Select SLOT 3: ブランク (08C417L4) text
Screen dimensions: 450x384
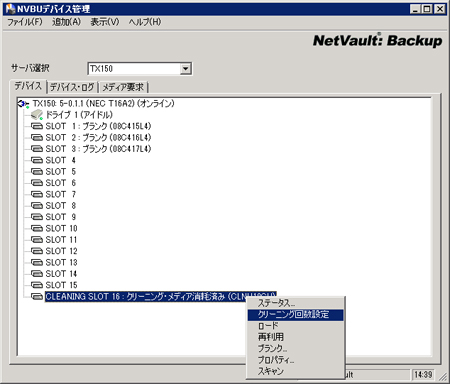(98, 149)
